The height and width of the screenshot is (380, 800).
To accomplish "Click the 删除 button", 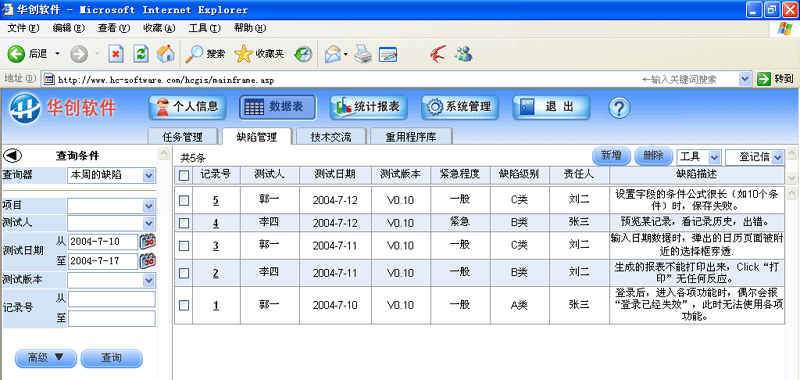I will pos(654,156).
